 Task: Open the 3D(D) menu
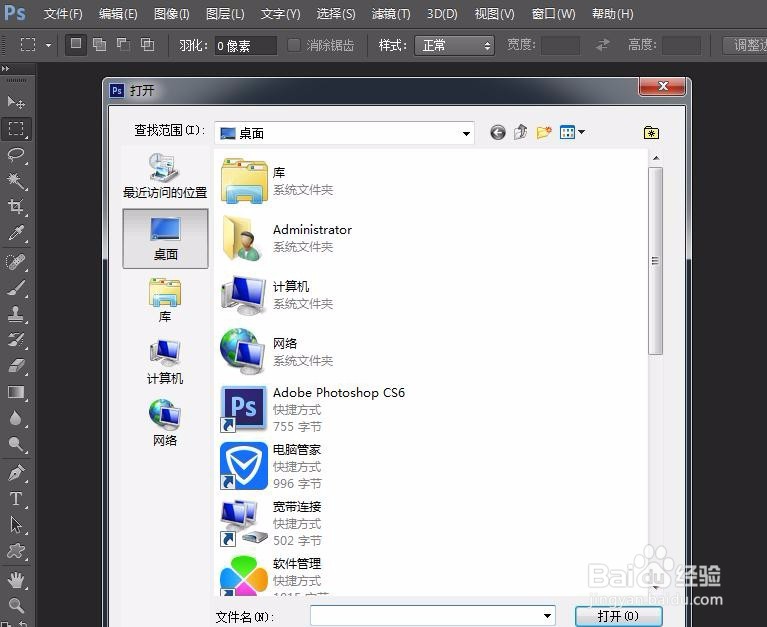pyautogui.click(x=442, y=14)
